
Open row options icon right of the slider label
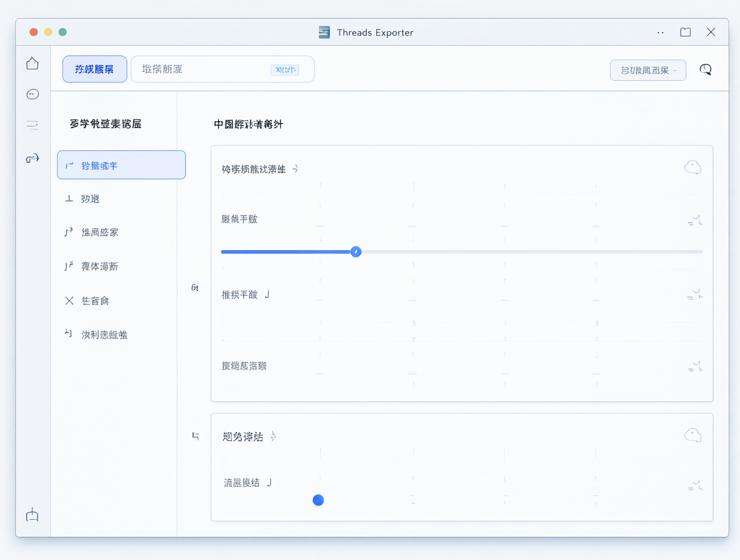pos(695,221)
